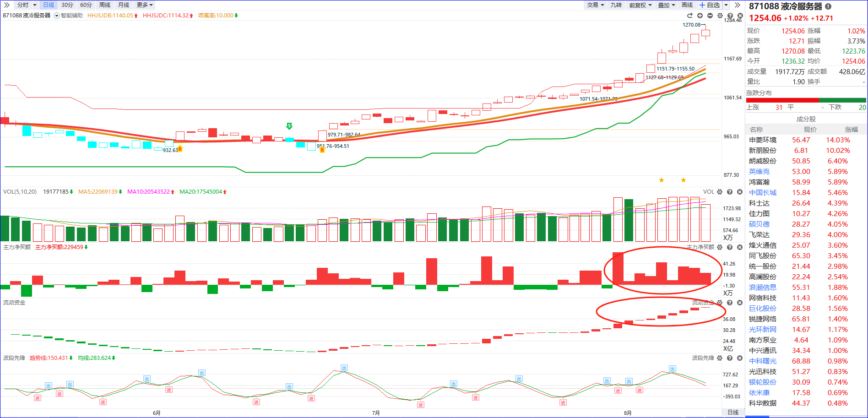Sort constituents by 涨幅 column header
Image resolution: width=868 pixels, height=418 pixels.
pos(852,130)
